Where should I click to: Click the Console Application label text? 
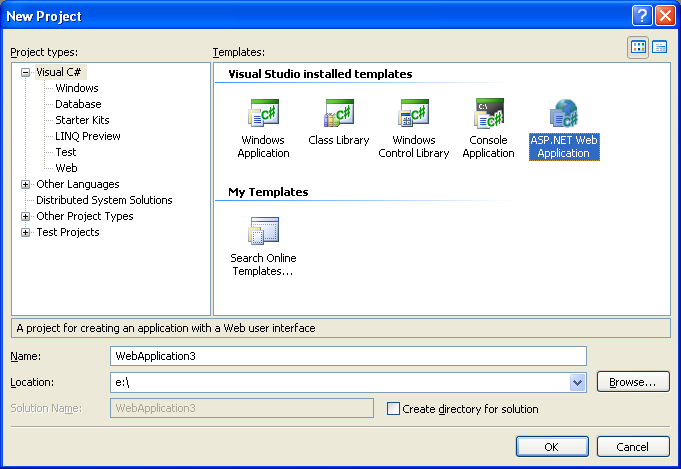(x=489, y=147)
